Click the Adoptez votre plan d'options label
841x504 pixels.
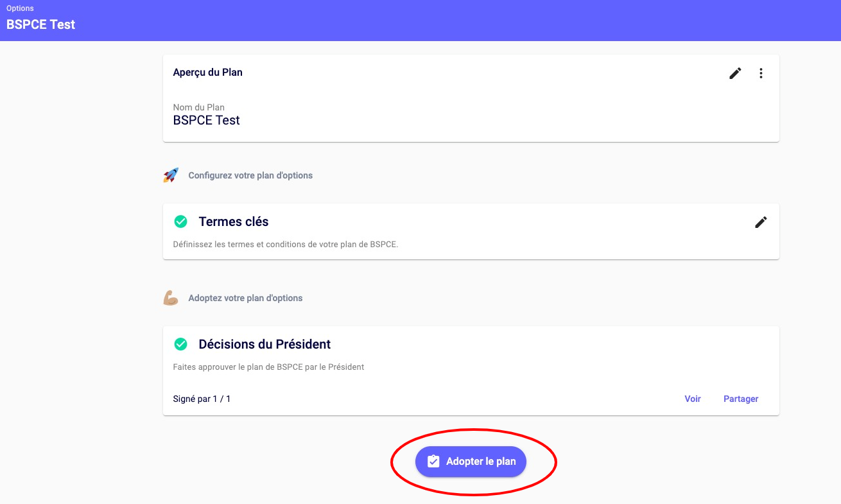(245, 298)
